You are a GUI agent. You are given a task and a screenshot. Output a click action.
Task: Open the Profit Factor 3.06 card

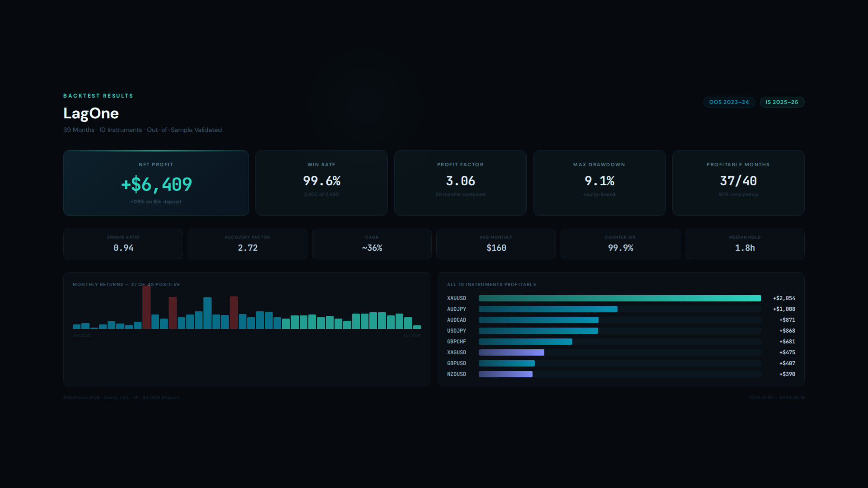point(460,183)
